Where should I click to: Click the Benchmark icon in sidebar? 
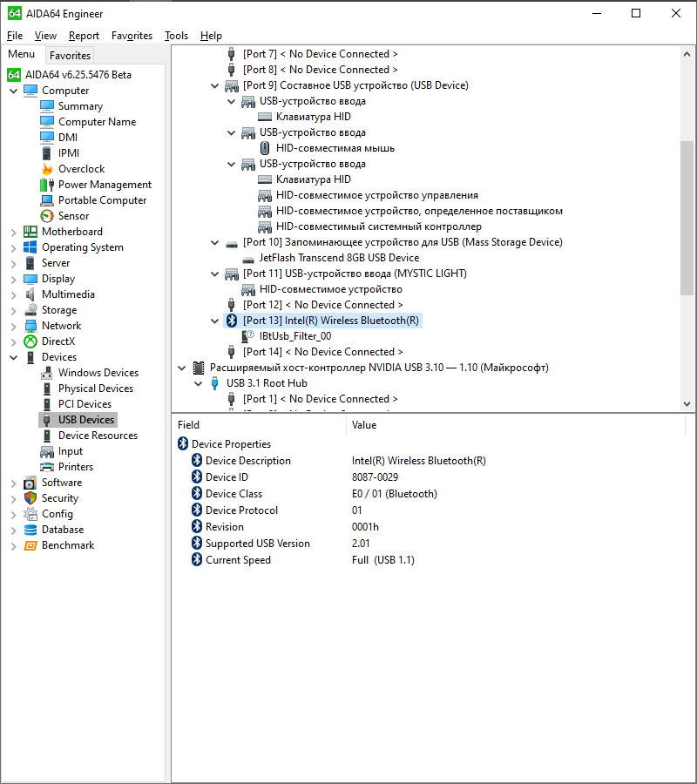tap(30, 545)
